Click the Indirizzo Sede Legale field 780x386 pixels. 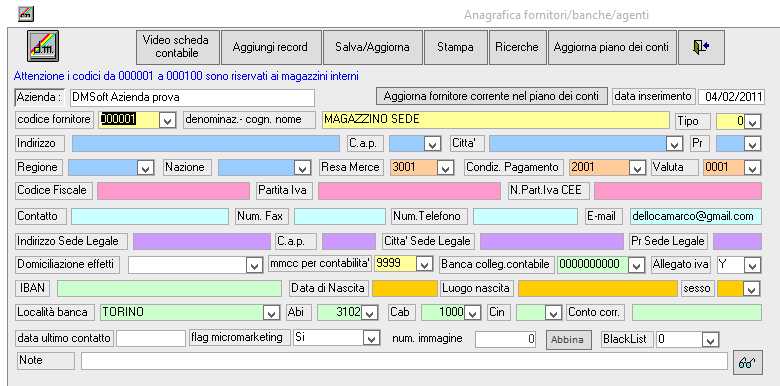[x=201, y=241]
